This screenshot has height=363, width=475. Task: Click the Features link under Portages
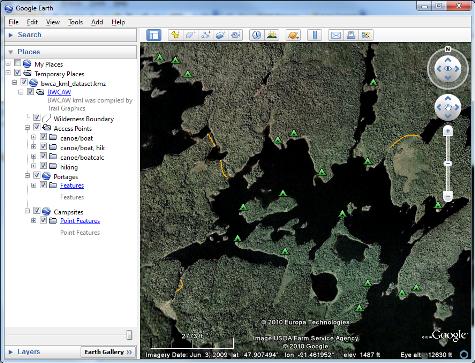[x=72, y=186]
